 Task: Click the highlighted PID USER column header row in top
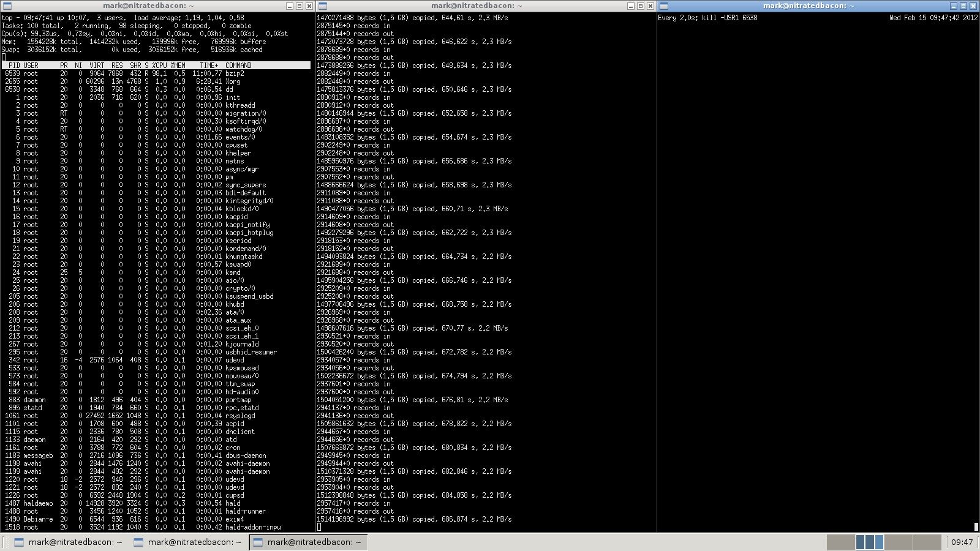click(156, 65)
